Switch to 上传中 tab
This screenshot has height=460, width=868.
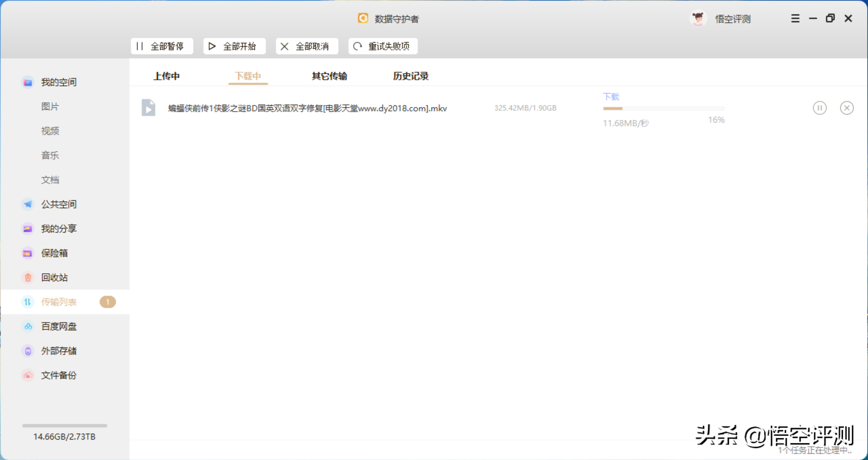(x=166, y=76)
